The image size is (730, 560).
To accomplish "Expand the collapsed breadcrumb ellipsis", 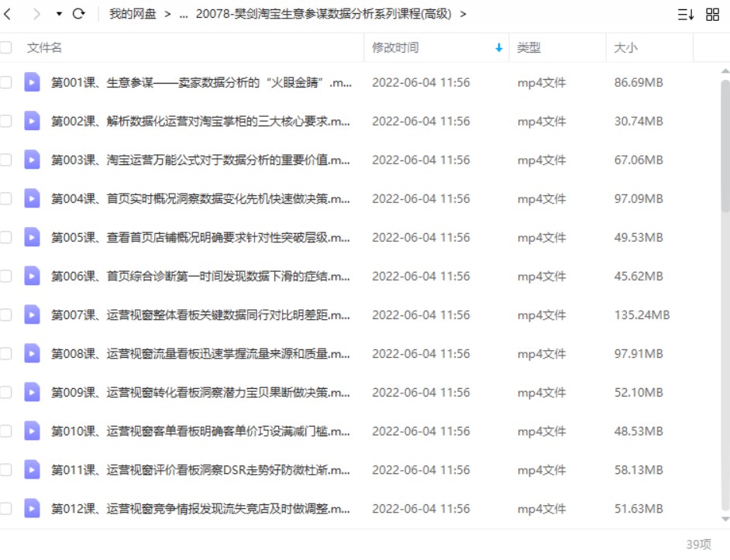I will pyautogui.click(x=184, y=15).
